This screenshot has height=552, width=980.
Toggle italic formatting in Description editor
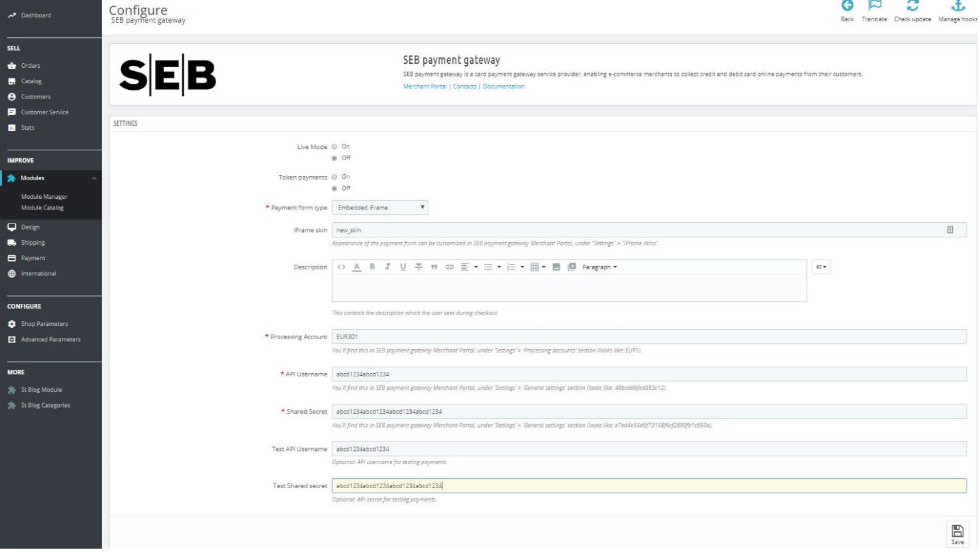click(x=387, y=267)
